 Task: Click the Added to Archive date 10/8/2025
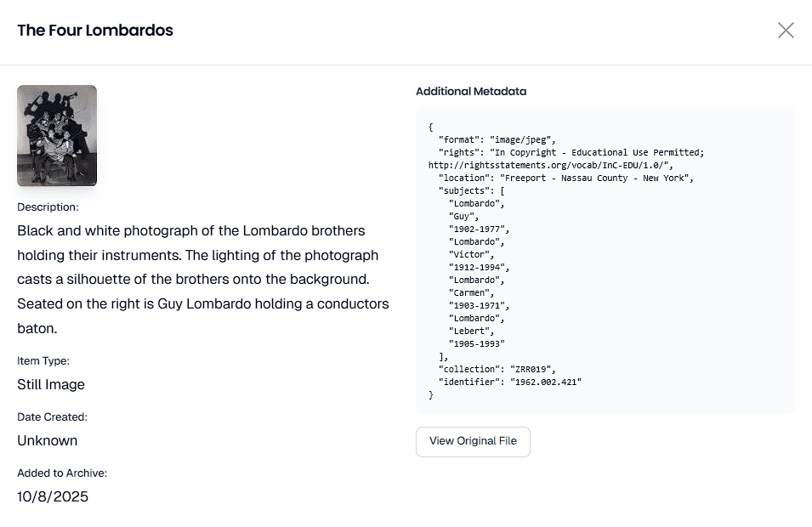[54, 496]
